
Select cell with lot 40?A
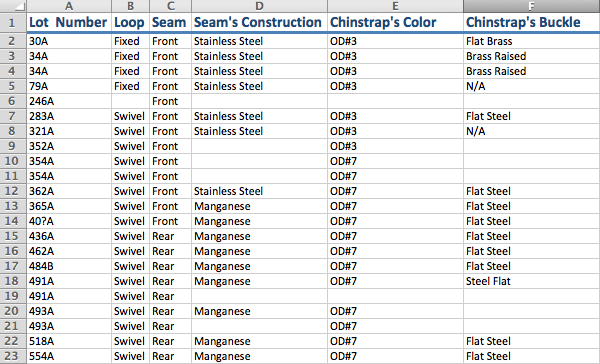(69, 221)
